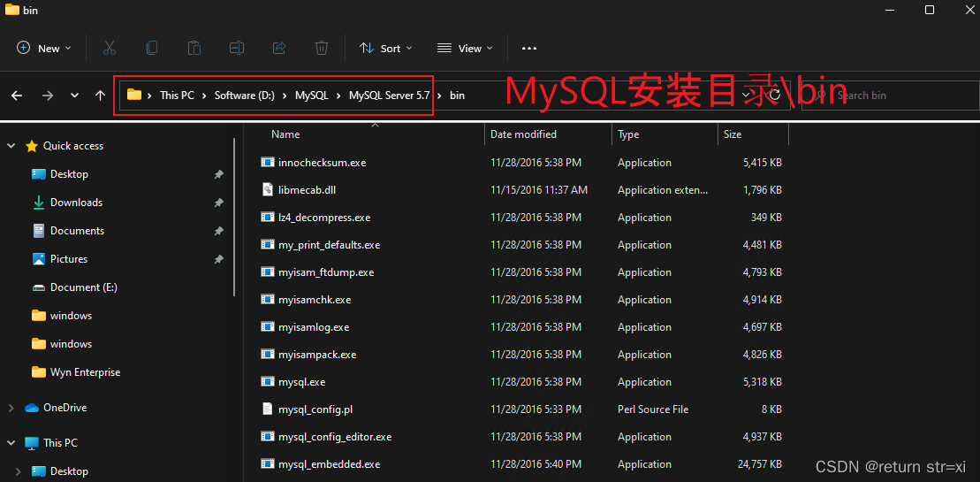Image resolution: width=980 pixels, height=482 pixels.
Task: Click the navigation pane scrollbar
Action: [x=235, y=217]
